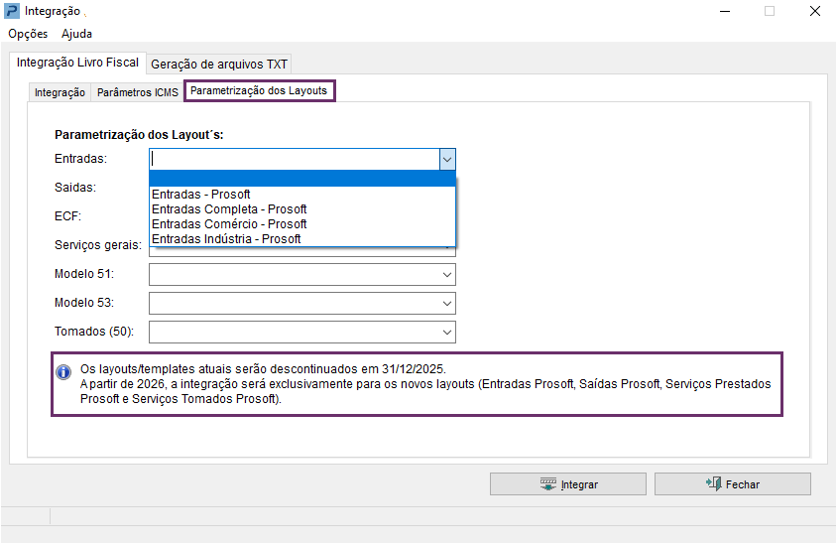This screenshot has height=543, width=836.
Task: Open the Integração sub-tab
Action: [60, 92]
